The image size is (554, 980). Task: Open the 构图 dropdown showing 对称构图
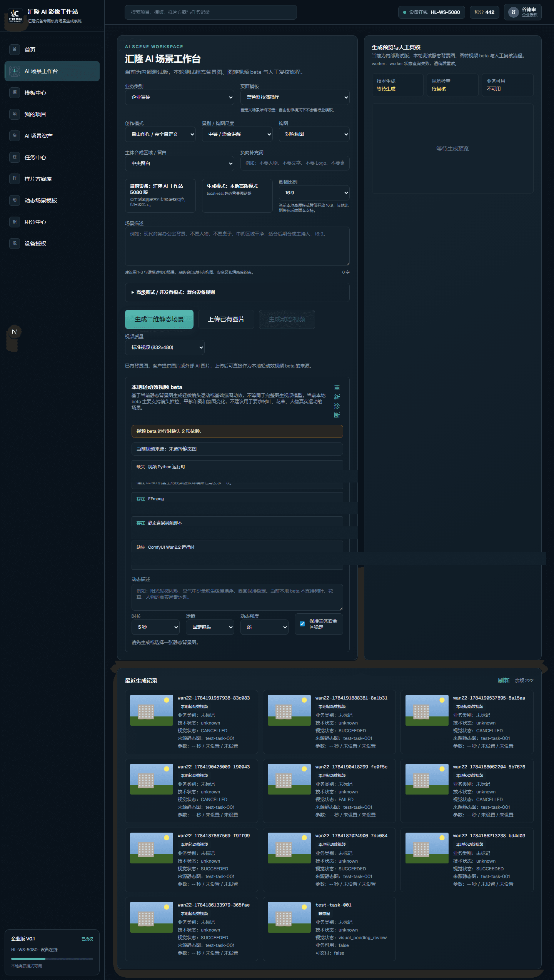click(x=314, y=134)
